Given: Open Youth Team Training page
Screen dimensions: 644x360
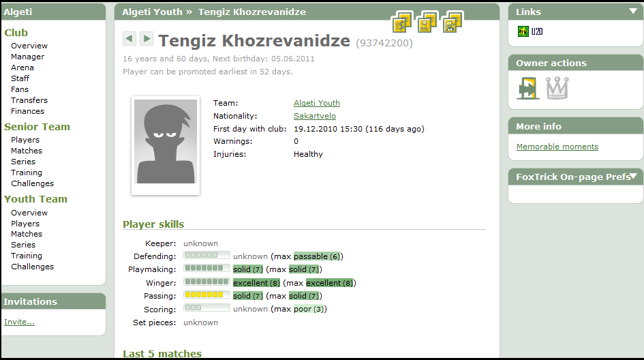Looking at the screenshot, I should coord(27,256).
